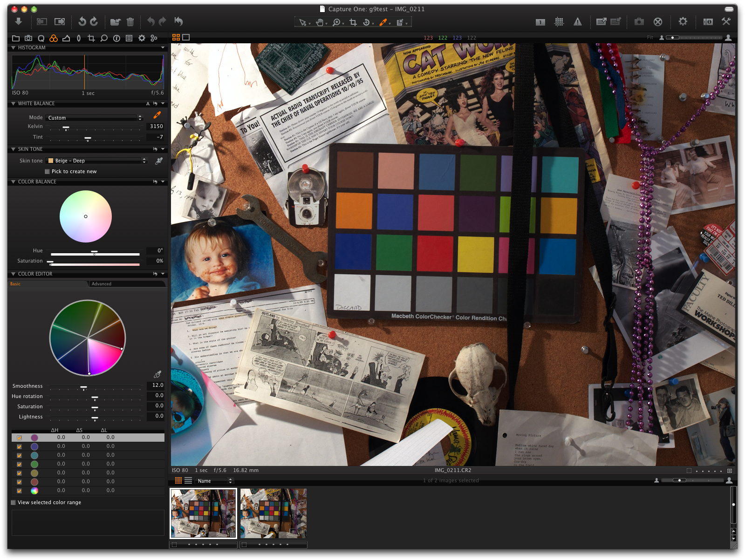Viewport: 745px width, 560px height.
Task: Open the Library folder tool tab
Action: click(16, 38)
